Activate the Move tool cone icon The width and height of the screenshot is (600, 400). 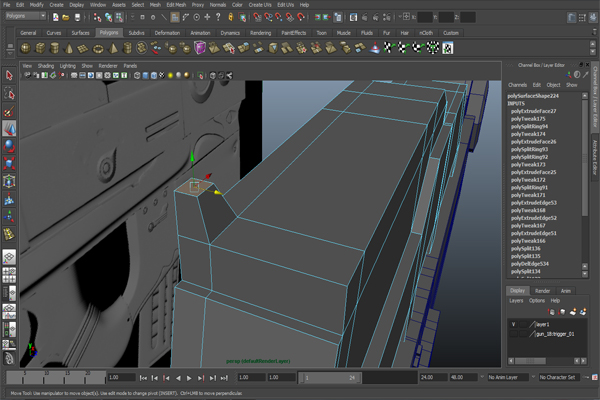click(9, 129)
